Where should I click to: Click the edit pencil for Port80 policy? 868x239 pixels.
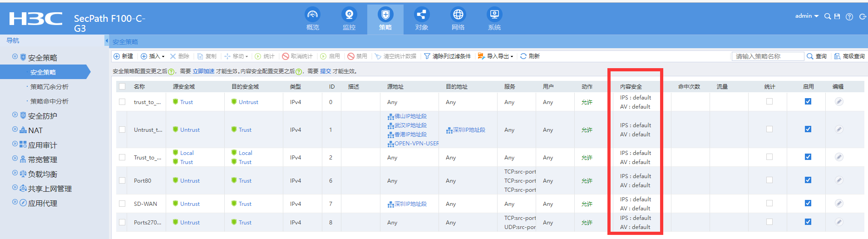tap(839, 180)
